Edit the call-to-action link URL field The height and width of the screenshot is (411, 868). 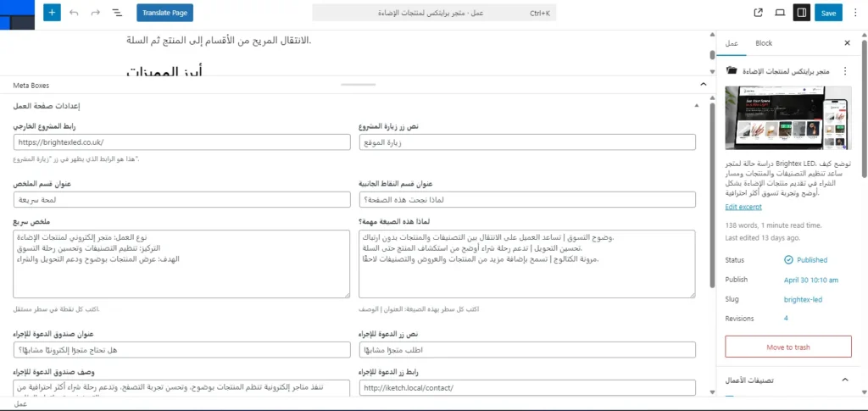click(527, 388)
